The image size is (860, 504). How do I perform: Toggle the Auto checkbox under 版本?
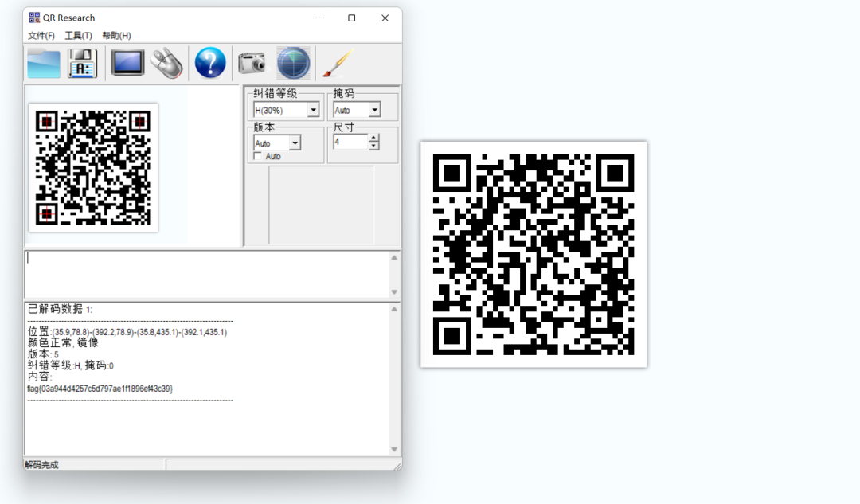point(257,156)
